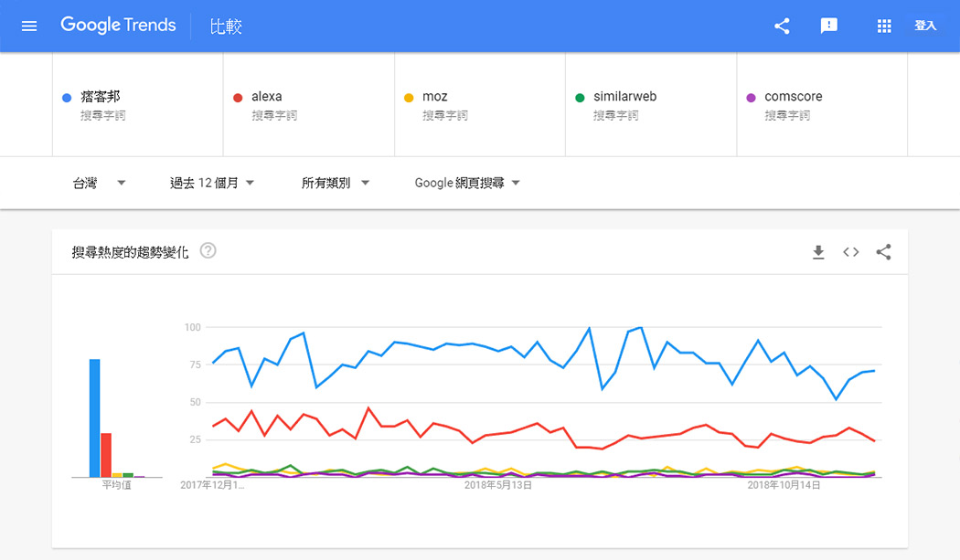The height and width of the screenshot is (560, 960).
Task: Select the alexa search term box
Action: [x=308, y=104]
